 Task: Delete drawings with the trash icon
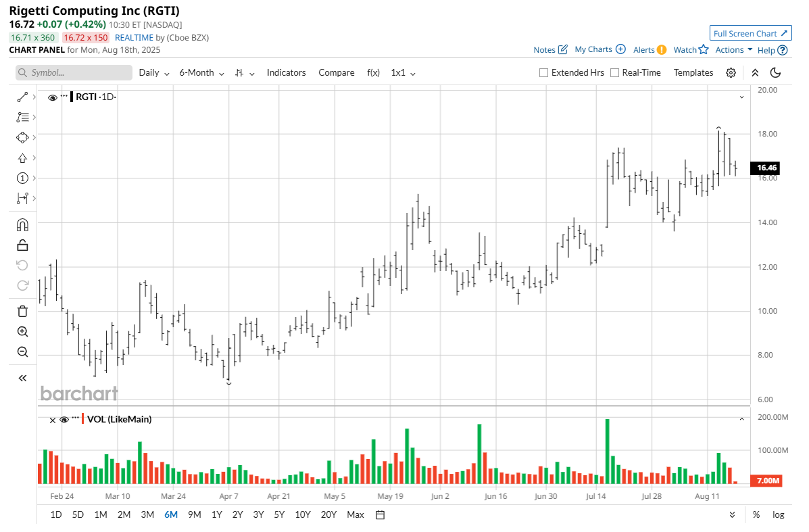coord(22,311)
